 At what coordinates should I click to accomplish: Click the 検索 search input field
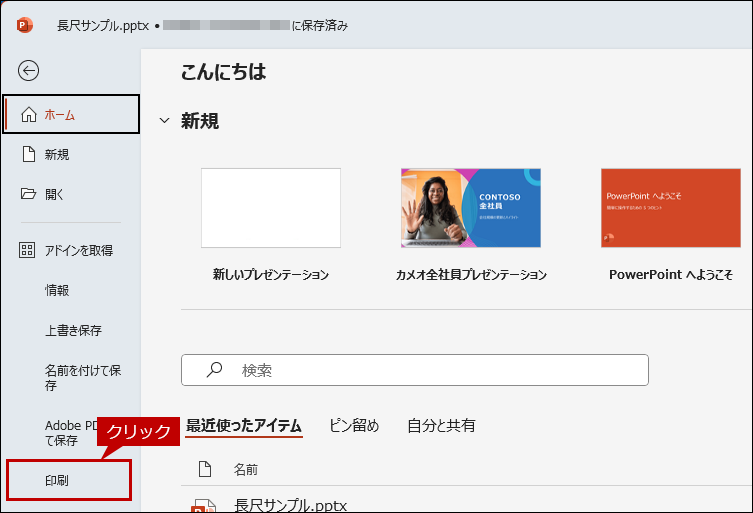click(430, 370)
